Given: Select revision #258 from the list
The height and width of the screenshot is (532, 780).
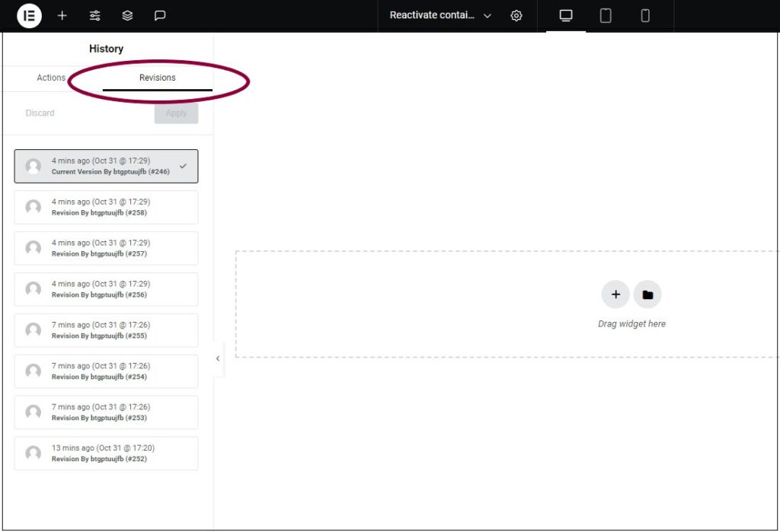Looking at the screenshot, I should coord(106,206).
